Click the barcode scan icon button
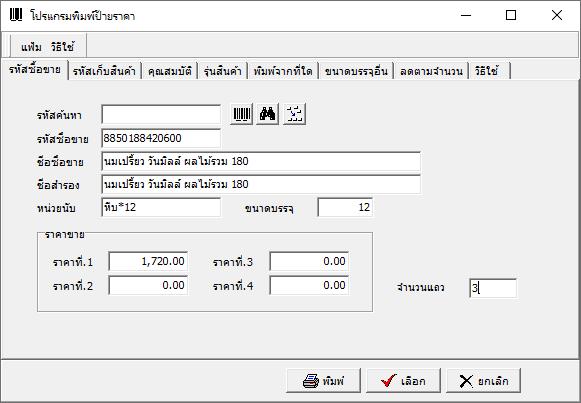The image size is (581, 403). point(242,114)
